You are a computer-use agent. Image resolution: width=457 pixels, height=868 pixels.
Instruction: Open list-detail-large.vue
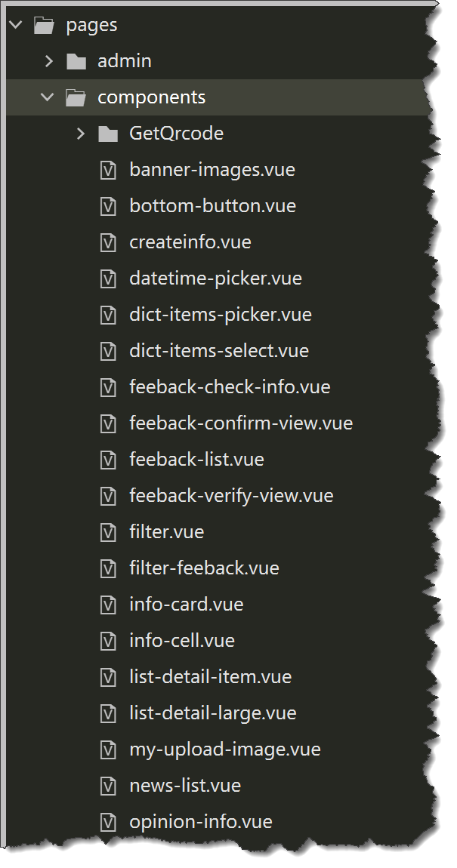click(213, 713)
